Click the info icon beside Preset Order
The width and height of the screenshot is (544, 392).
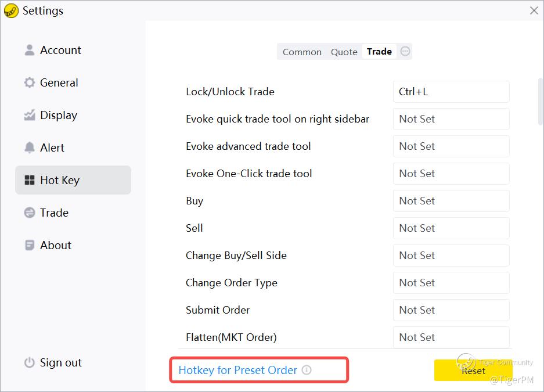(x=307, y=370)
